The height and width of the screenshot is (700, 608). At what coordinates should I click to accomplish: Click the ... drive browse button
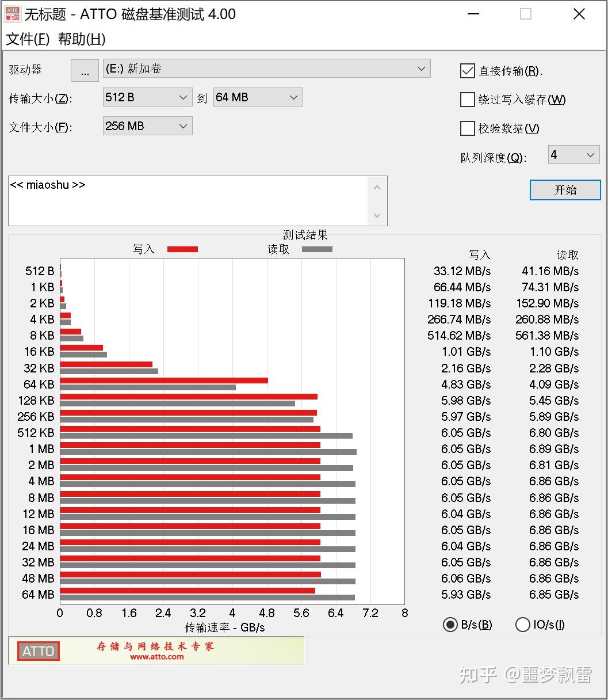point(85,70)
